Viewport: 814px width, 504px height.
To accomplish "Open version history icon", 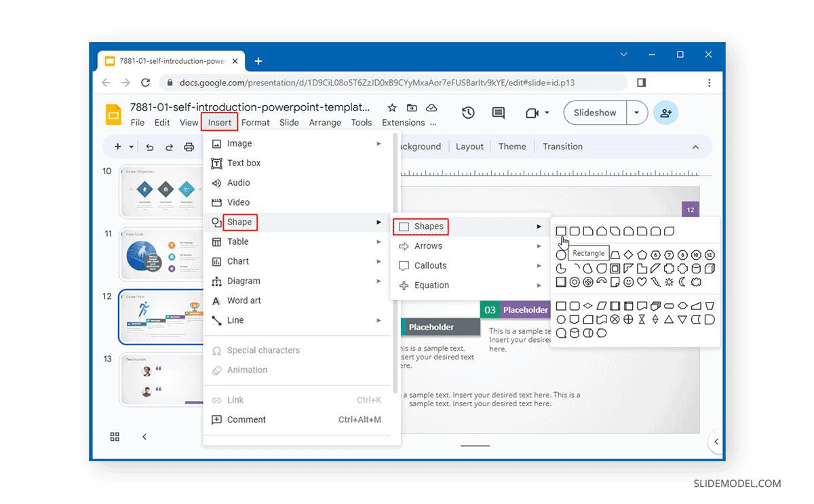I will pos(468,113).
